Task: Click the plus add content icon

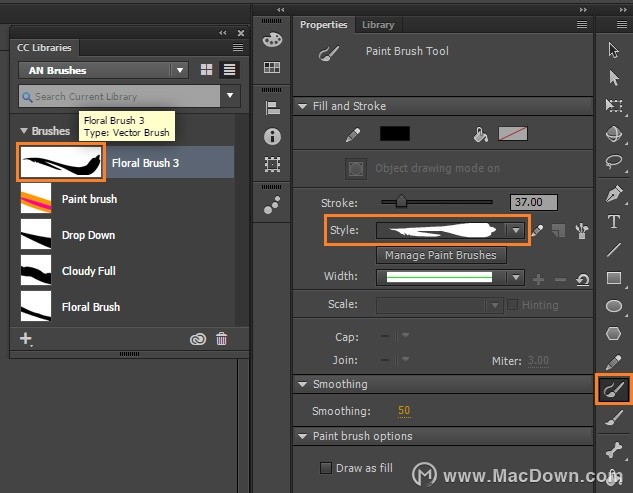Action: point(26,338)
